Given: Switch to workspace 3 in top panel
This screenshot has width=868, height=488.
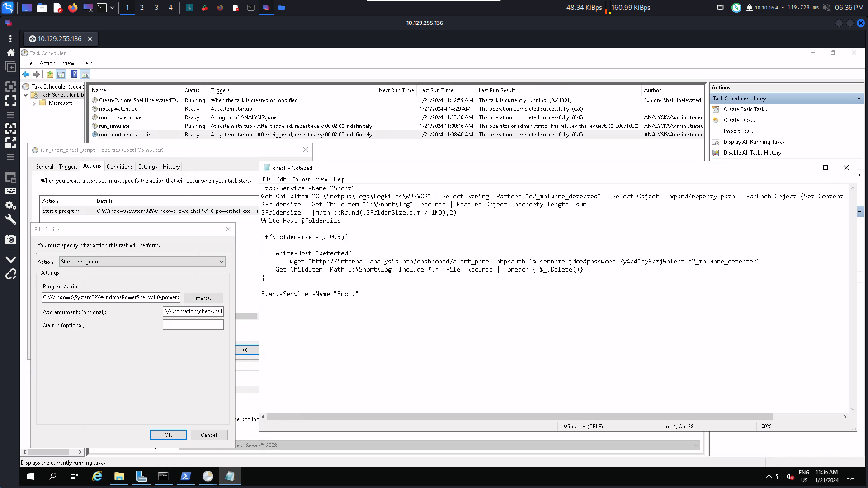Looking at the screenshot, I should click(x=156, y=8).
